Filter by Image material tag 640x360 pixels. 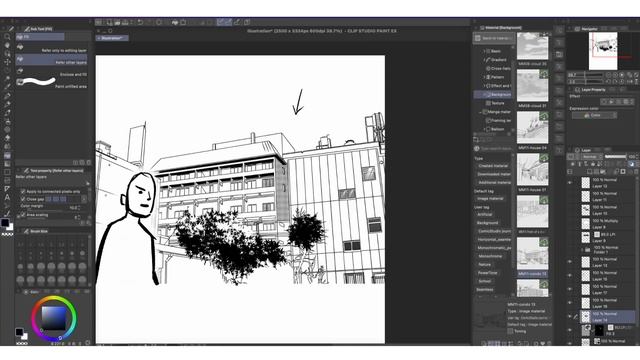click(x=490, y=199)
